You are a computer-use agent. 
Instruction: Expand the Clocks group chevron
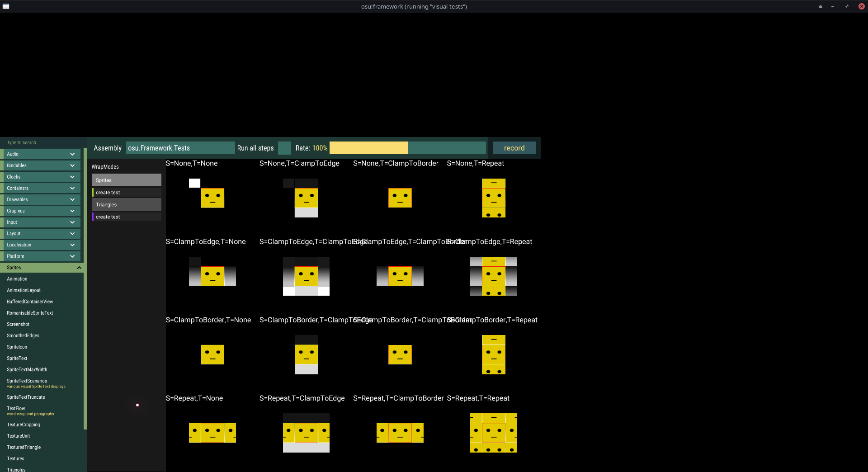72,177
